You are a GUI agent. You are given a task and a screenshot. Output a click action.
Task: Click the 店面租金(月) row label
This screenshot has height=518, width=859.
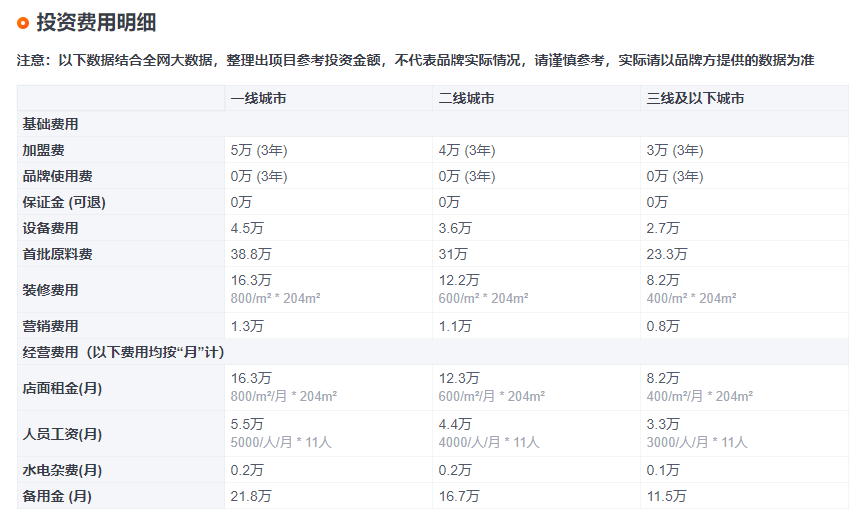(x=62, y=388)
